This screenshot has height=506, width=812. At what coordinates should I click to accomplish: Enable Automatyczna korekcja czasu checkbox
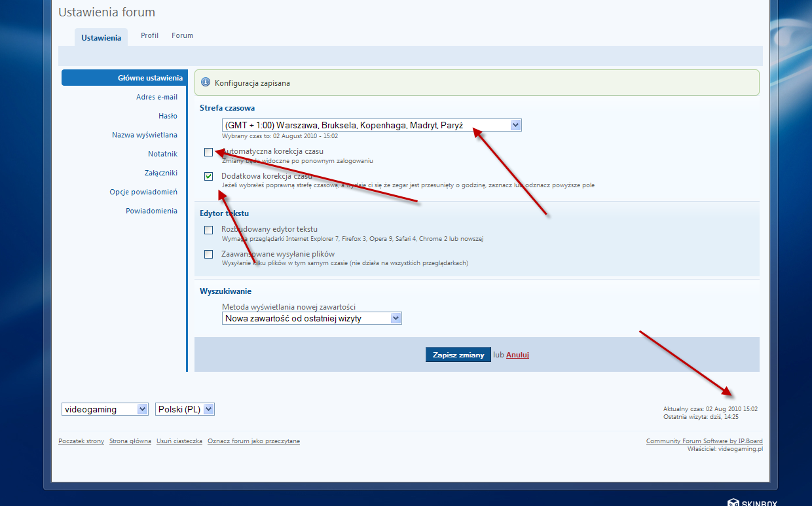208,152
